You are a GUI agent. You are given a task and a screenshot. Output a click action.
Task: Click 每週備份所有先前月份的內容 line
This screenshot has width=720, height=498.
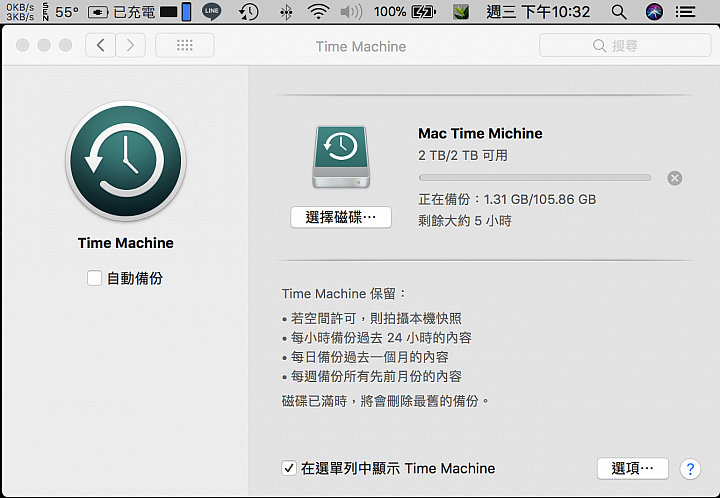[376, 376]
